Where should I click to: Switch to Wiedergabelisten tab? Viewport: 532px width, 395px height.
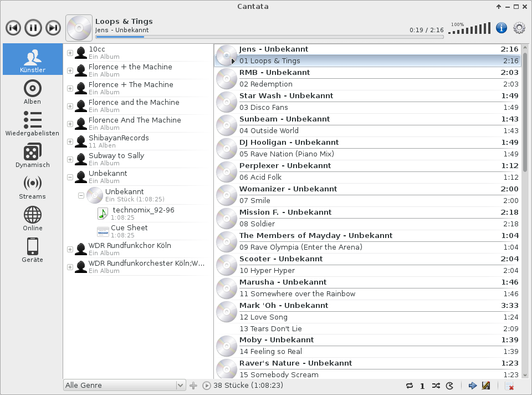tap(32, 123)
